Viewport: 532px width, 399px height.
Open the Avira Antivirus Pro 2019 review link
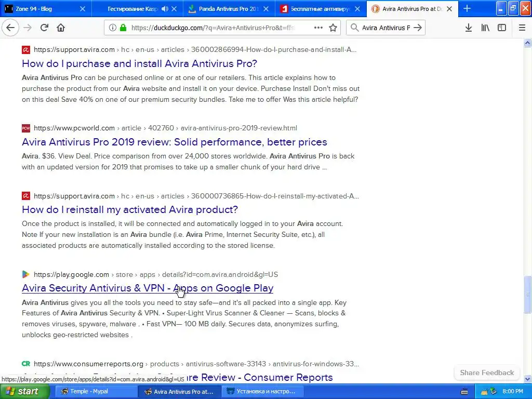coord(175,142)
